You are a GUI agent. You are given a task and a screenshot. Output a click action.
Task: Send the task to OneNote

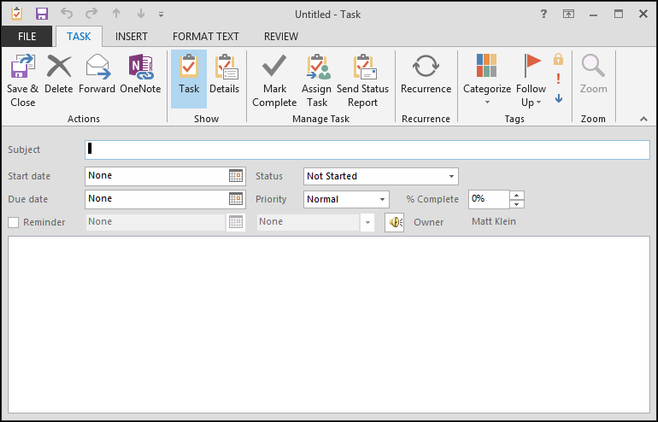[140, 74]
